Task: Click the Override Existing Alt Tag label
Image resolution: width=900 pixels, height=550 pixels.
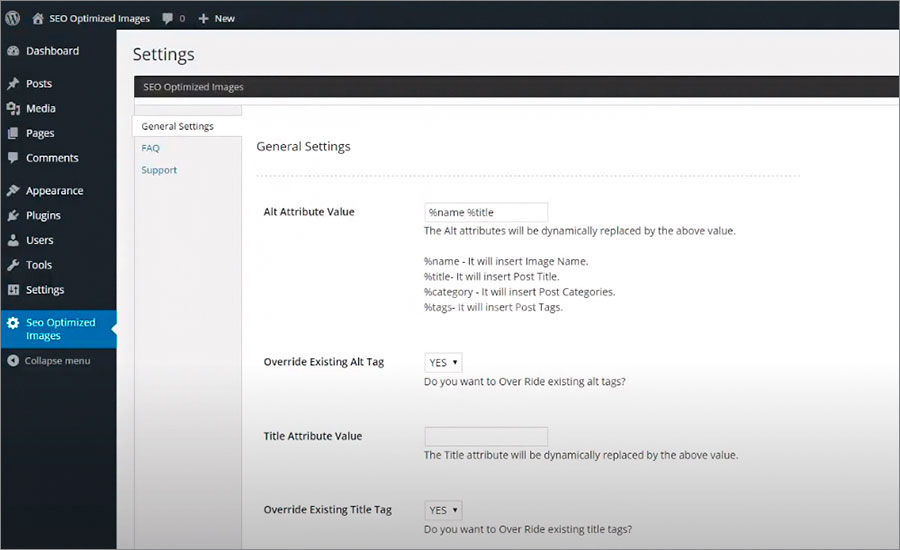Action: click(324, 362)
